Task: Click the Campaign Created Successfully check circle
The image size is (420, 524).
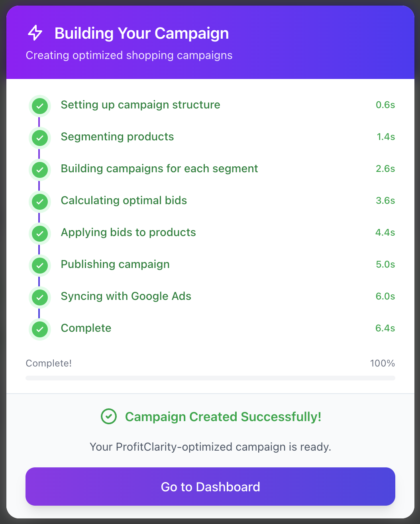Action: pyautogui.click(x=108, y=417)
